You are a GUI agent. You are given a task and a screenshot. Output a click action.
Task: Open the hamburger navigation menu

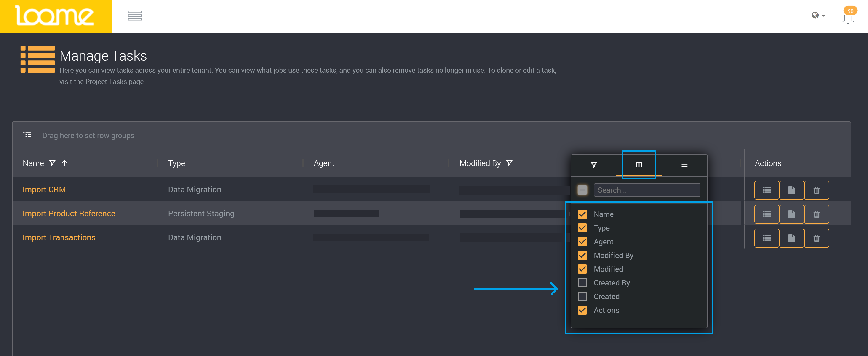[x=134, y=16]
